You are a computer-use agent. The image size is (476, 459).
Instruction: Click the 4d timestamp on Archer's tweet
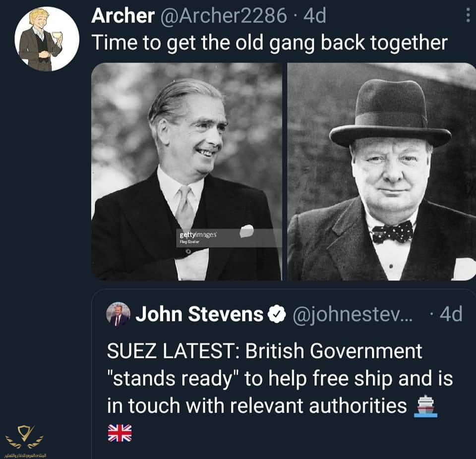[314, 15]
